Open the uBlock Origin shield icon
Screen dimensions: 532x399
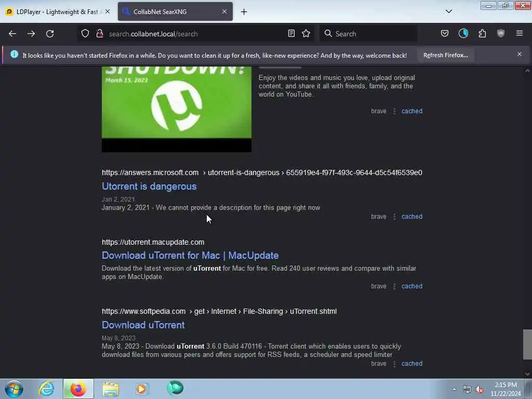(501, 33)
